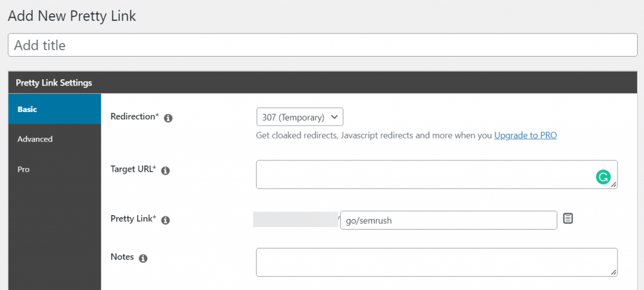Open the 307 (Temporary) redirection dropdown
This screenshot has height=290, width=644.
coord(300,117)
